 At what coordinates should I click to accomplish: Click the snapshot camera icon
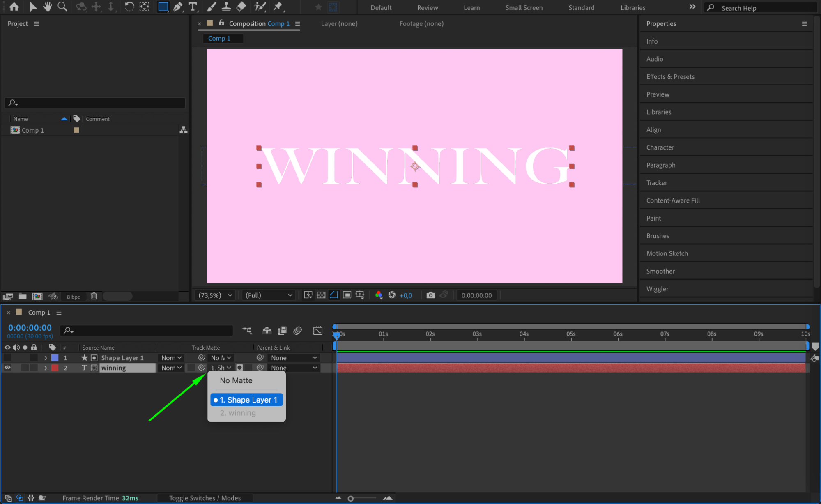tap(430, 295)
